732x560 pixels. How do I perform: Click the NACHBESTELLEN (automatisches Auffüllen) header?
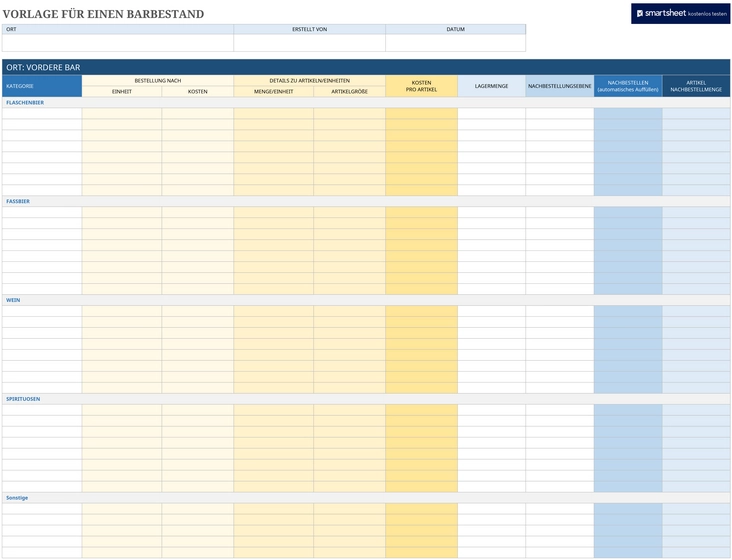click(628, 86)
